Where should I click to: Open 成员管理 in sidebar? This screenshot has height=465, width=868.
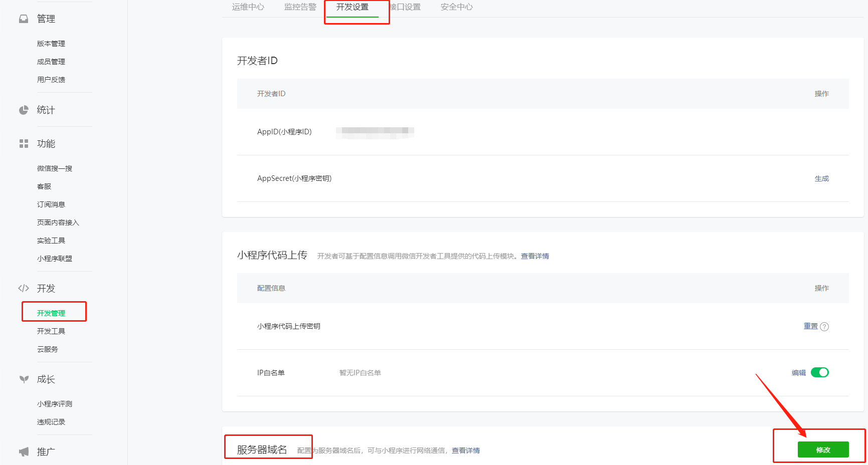click(51, 62)
